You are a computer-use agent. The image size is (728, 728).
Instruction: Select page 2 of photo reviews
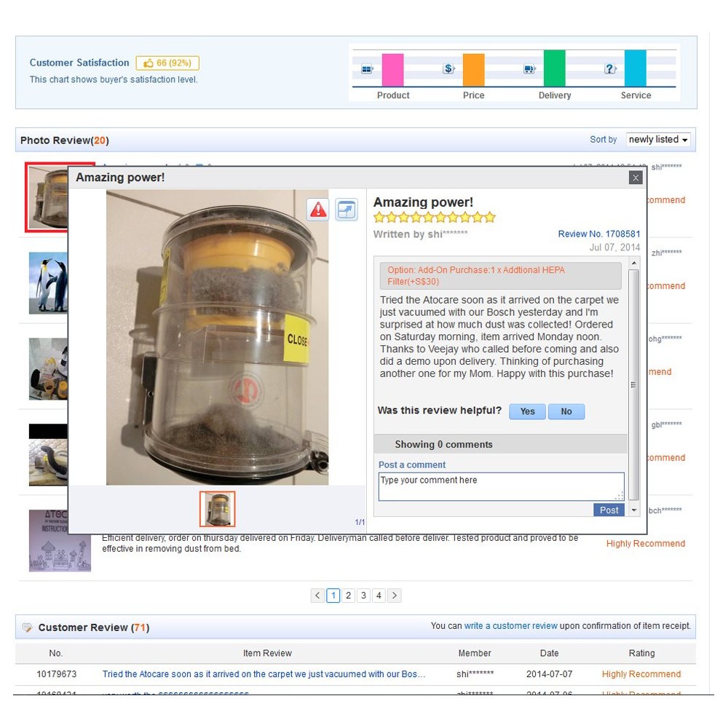[x=348, y=596]
